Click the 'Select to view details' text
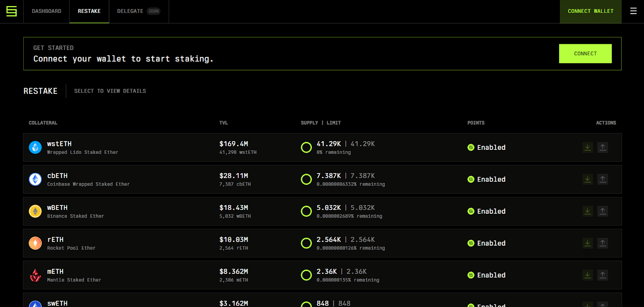644x307 pixels. [x=110, y=91]
